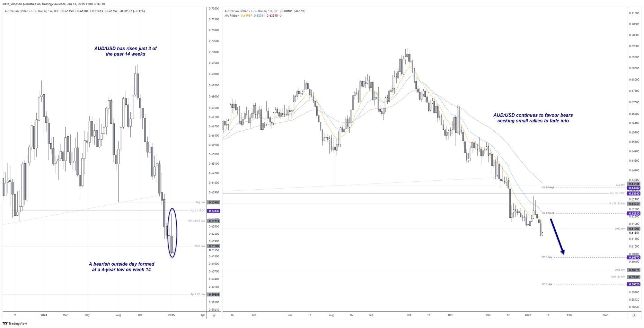Viewport: 644px width, 328px height.
Task: Select the 0.60076 price label on daily chart
Action: (634, 270)
